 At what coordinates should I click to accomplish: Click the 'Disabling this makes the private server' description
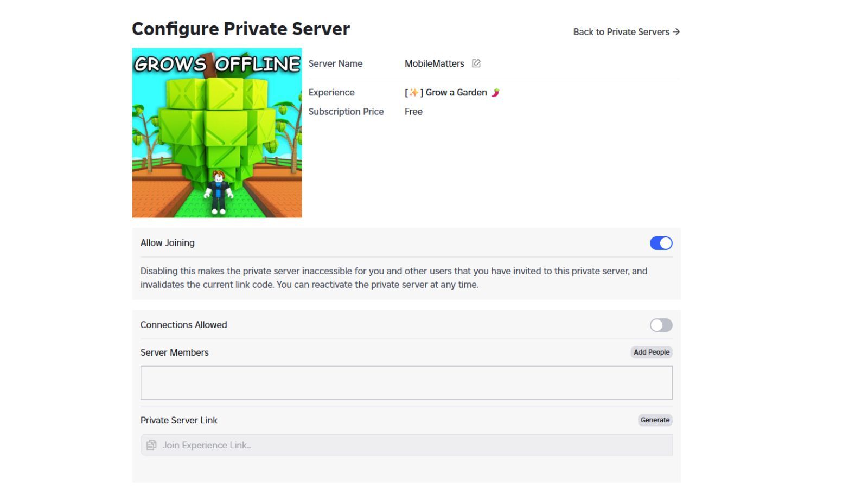click(x=394, y=278)
